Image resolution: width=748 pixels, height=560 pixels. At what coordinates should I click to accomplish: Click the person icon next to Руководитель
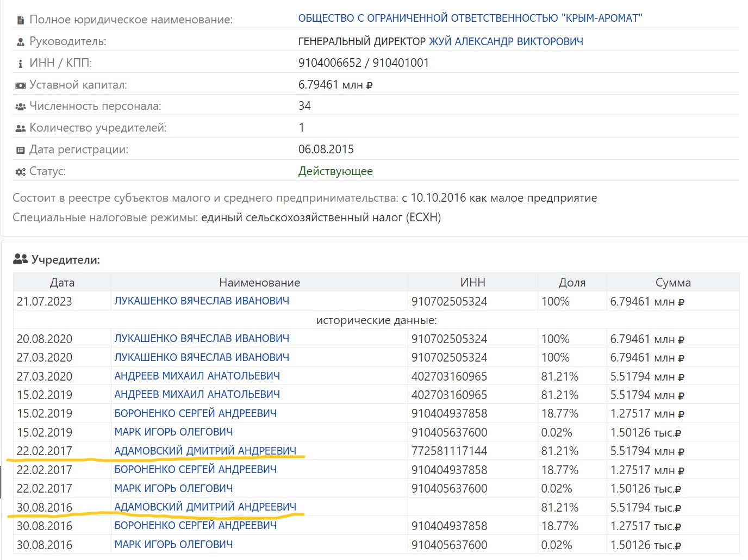21,42
